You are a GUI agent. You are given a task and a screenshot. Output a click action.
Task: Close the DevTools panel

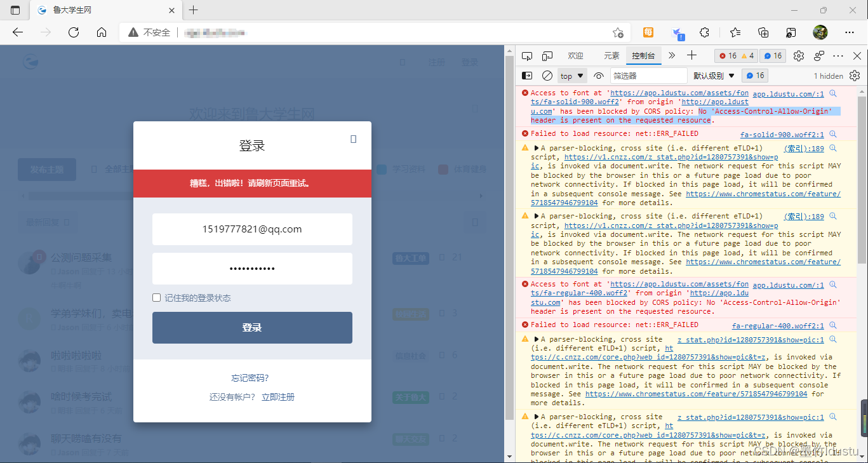[857, 56]
